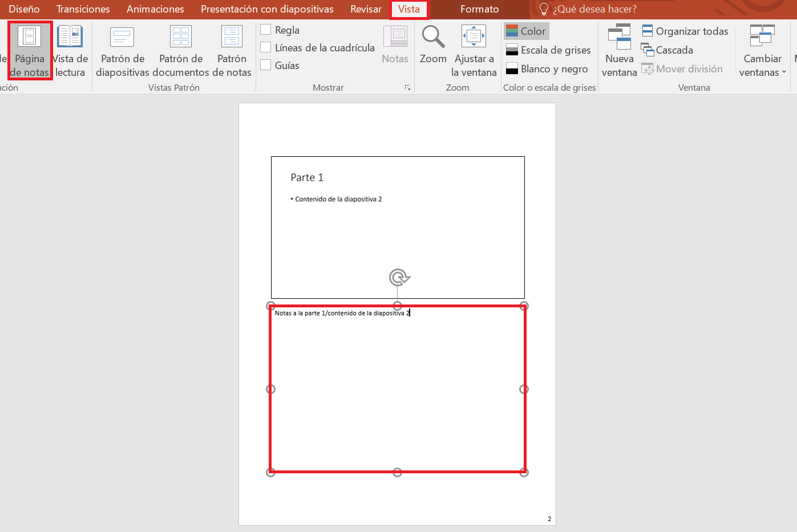The image size is (797, 532).
Task: Open the Zoom magnifier dialog
Action: 433,44
